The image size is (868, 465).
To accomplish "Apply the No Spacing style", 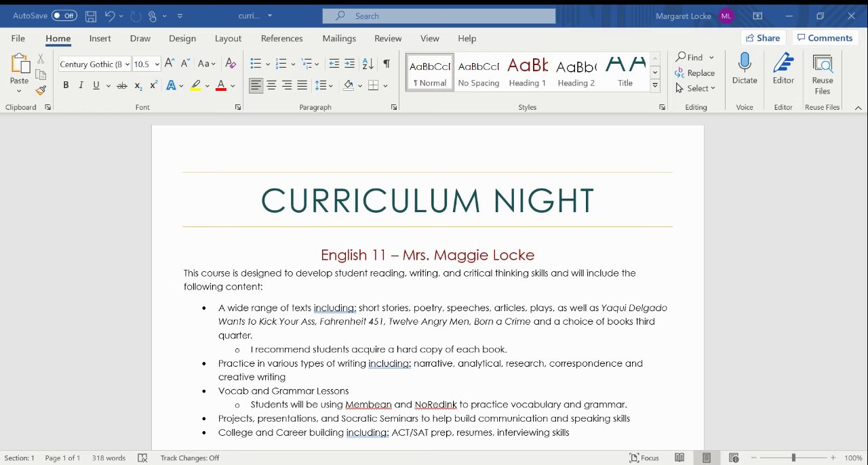I will pyautogui.click(x=479, y=72).
